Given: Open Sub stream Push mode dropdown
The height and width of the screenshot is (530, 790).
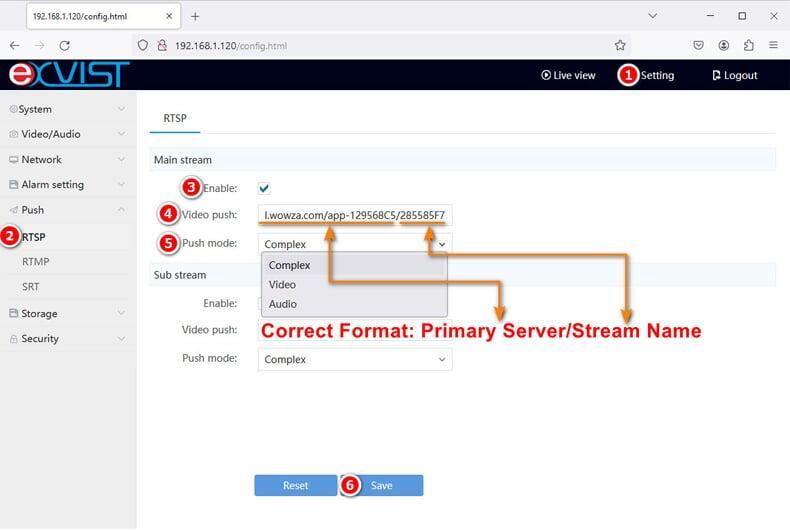Looking at the screenshot, I should click(x=355, y=359).
